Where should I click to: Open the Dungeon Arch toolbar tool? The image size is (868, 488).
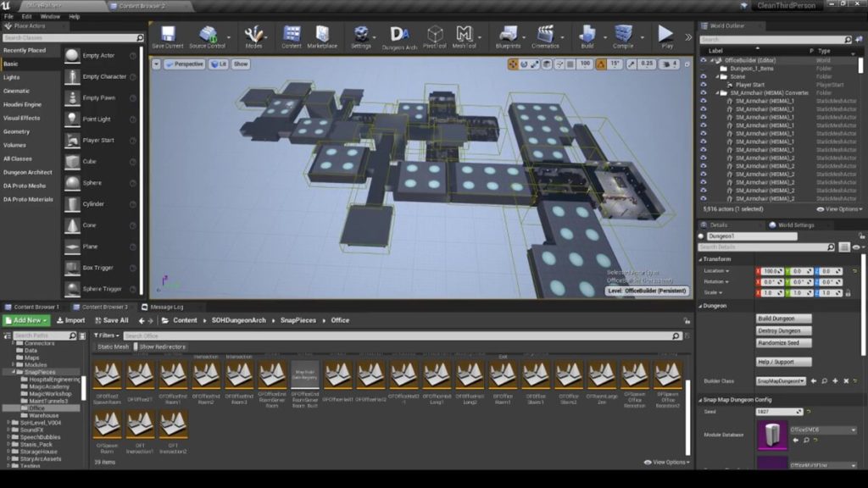pos(398,35)
